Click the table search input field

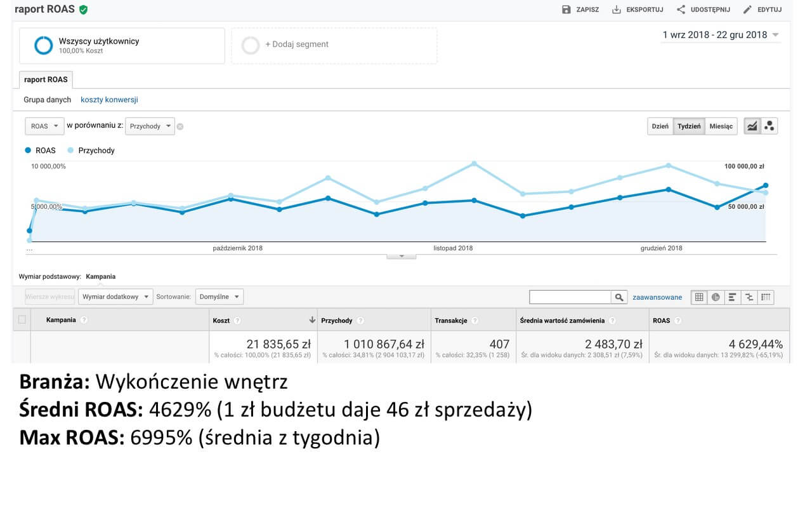(570, 297)
